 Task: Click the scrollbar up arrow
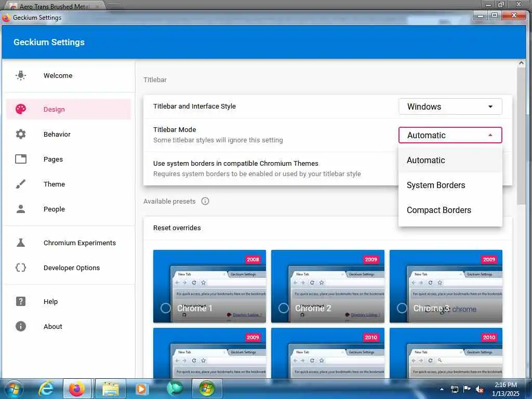click(521, 63)
